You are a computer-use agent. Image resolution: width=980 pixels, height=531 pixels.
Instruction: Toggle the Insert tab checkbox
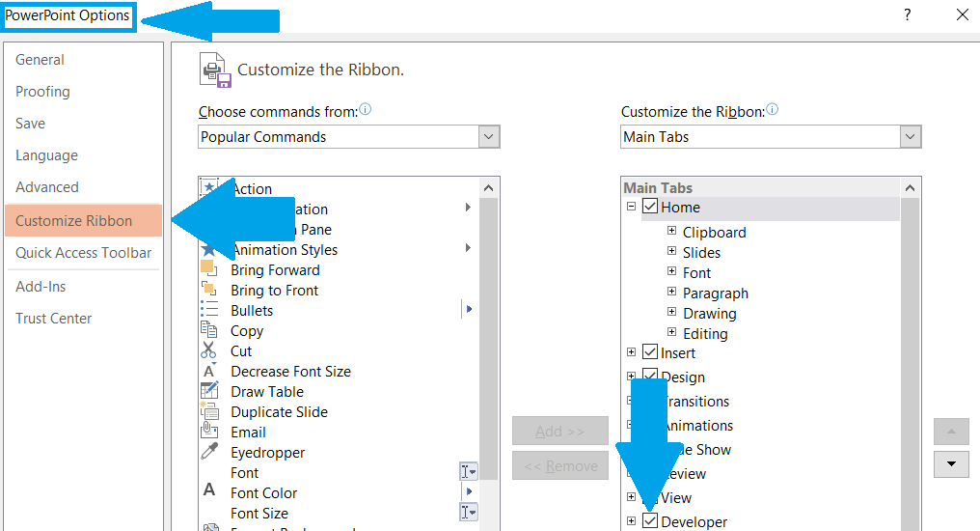click(650, 351)
